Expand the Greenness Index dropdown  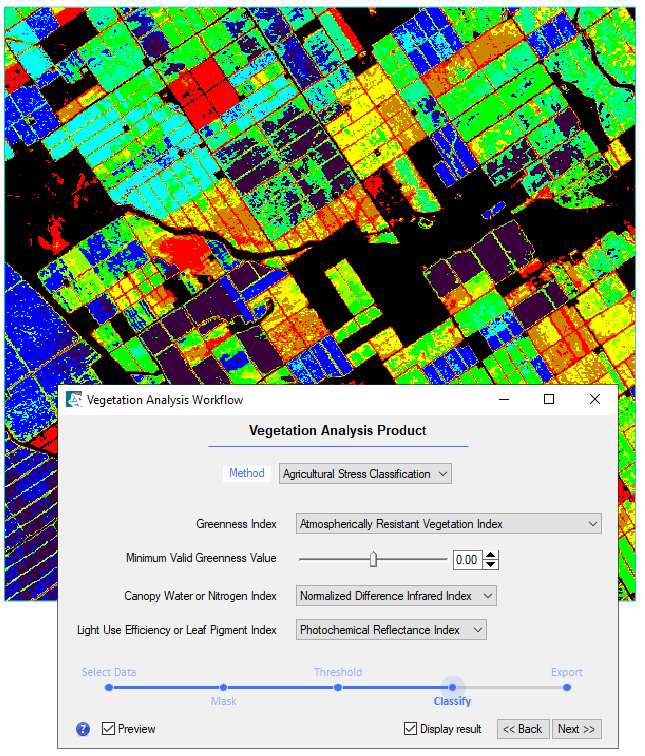[448, 524]
